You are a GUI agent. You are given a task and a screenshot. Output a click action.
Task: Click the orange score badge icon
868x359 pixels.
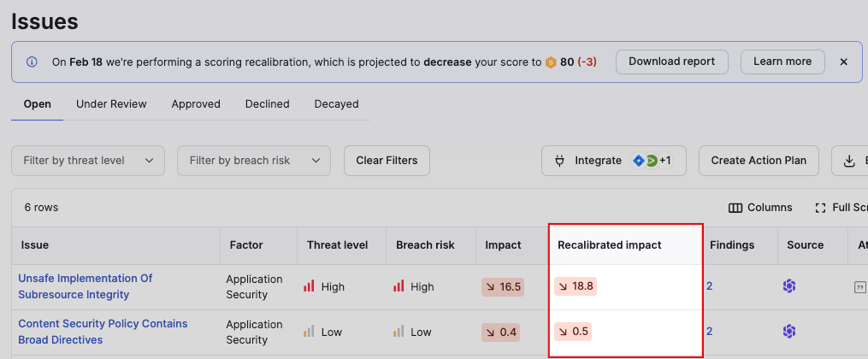pos(551,62)
